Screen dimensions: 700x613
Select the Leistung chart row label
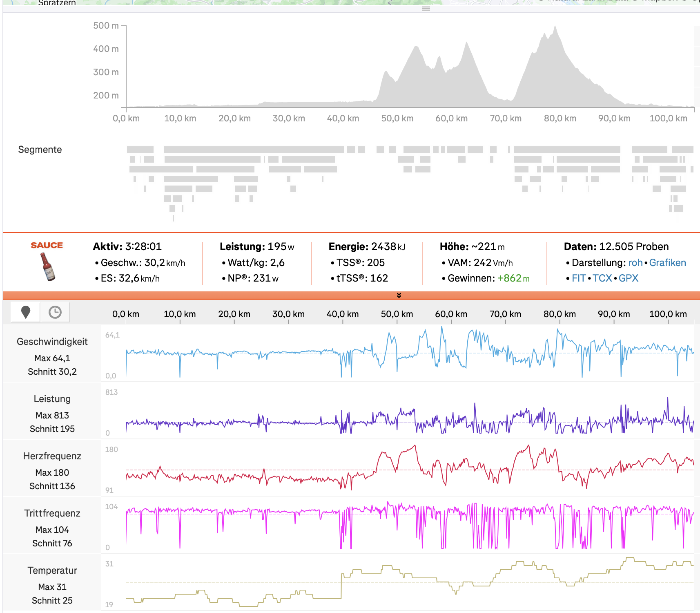pyautogui.click(x=52, y=399)
